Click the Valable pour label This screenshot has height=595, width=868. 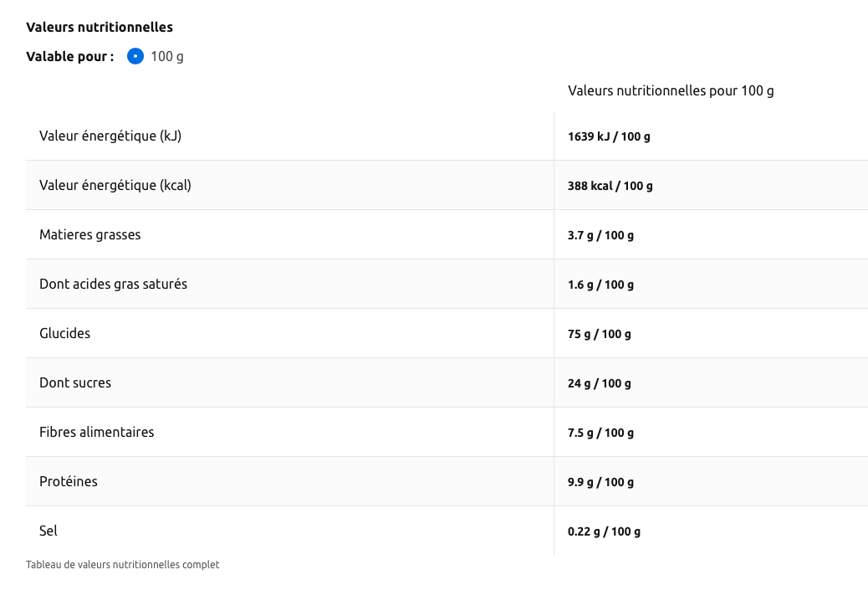(x=70, y=57)
